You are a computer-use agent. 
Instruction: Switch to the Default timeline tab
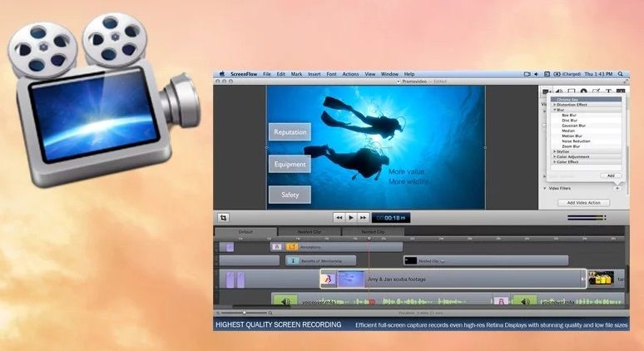245,232
